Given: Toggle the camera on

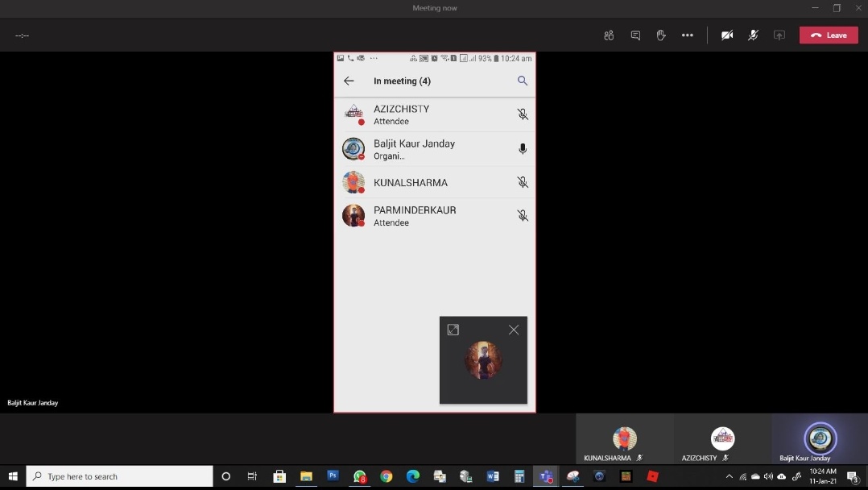Looking at the screenshot, I should tap(727, 35).
